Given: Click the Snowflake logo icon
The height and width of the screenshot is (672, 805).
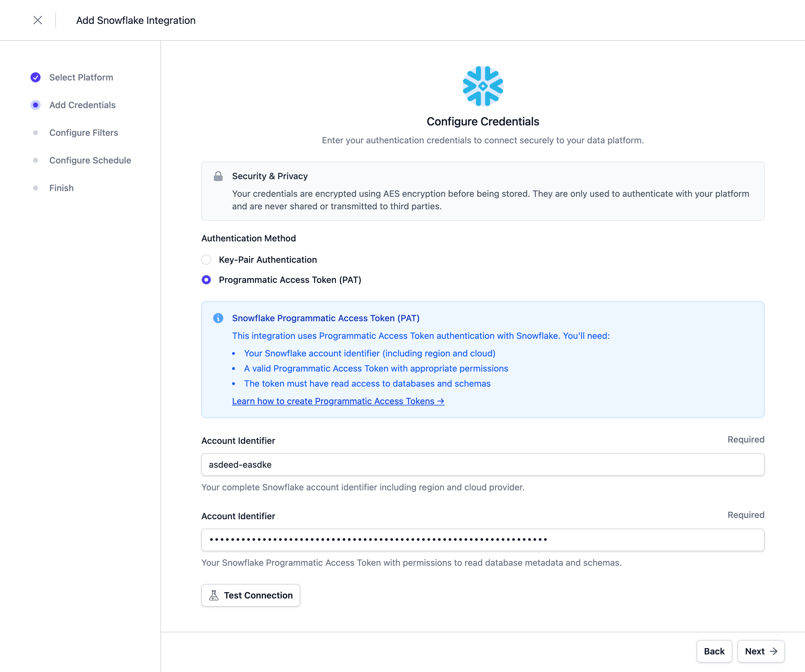Looking at the screenshot, I should (483, 86).
